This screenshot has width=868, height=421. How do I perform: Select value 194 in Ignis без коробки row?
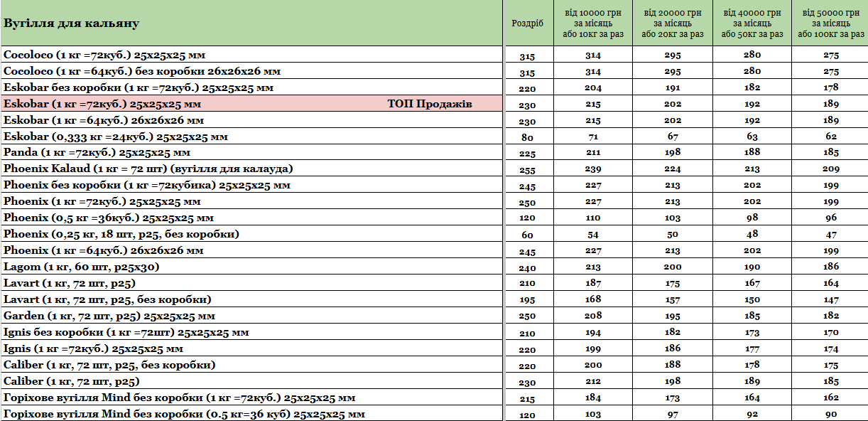click(x=593, y=332)
